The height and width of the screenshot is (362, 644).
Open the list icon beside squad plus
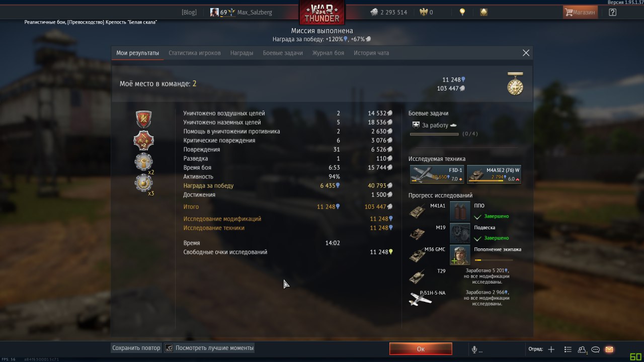pos(568,349)
